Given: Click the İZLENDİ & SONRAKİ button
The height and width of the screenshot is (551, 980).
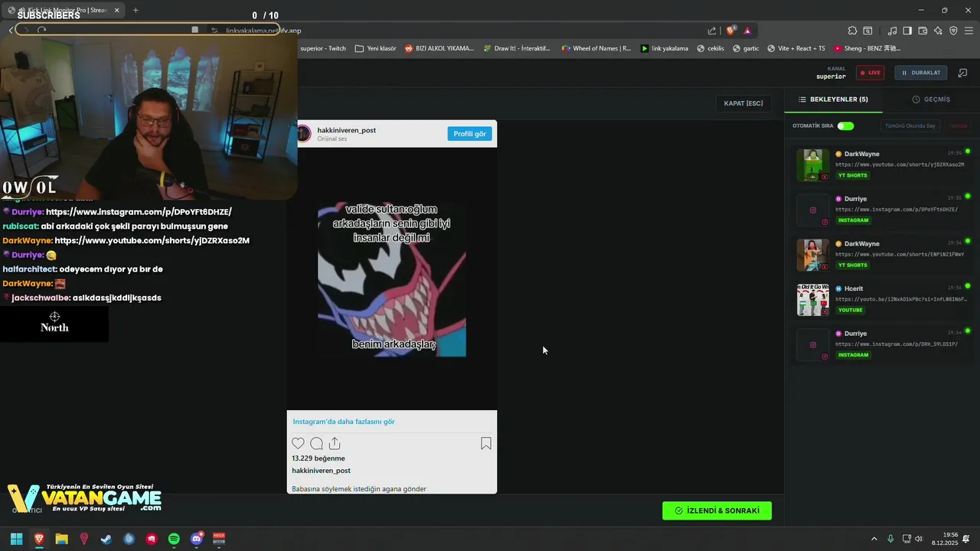Looking at the screenshot, I should [717, 510].
